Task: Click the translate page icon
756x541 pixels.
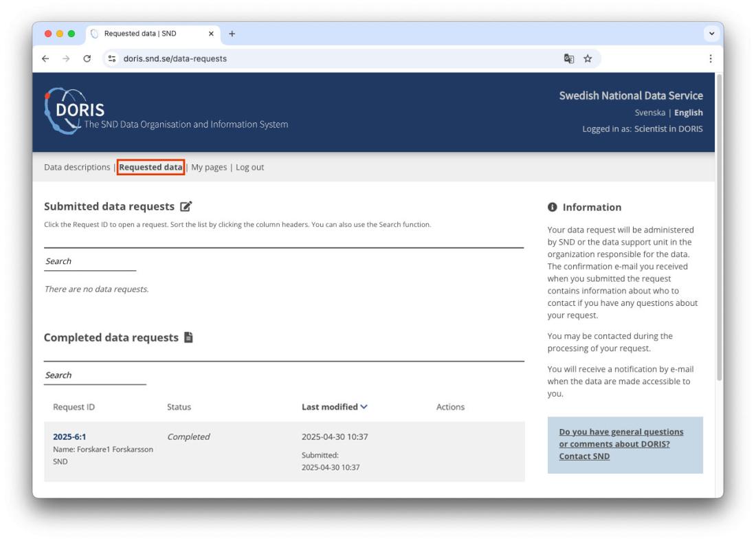Action: point(569,58)
